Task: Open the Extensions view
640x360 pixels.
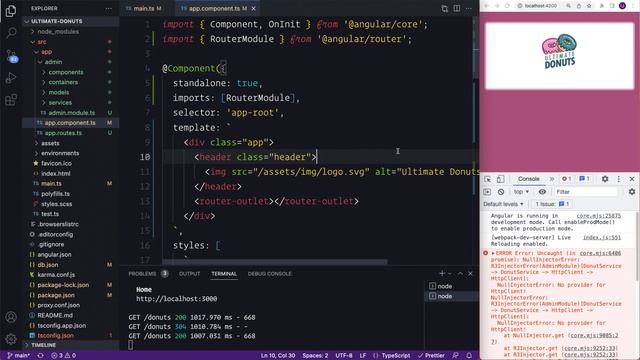Action: tap(11, 100)
